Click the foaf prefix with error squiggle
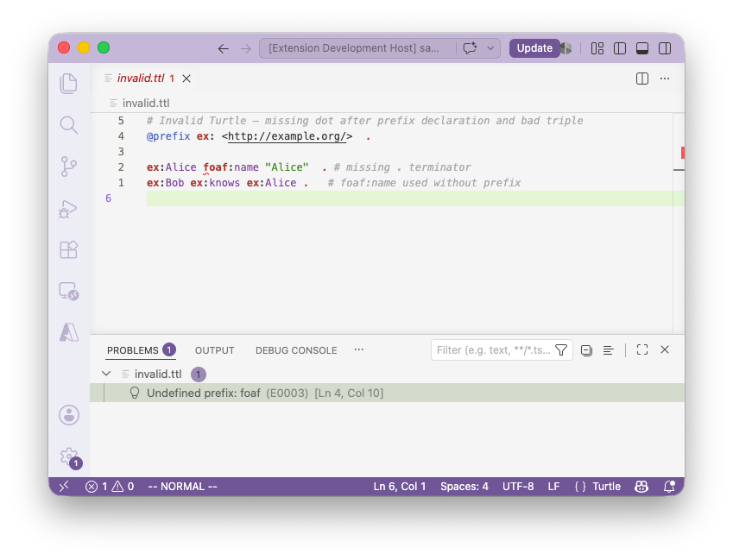 pos(215,167)
